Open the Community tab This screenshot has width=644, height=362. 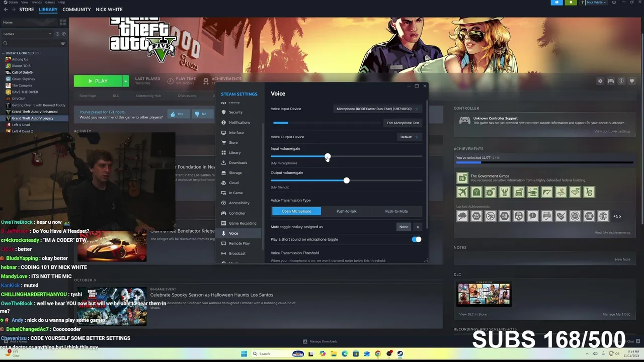tap(76, 10)
